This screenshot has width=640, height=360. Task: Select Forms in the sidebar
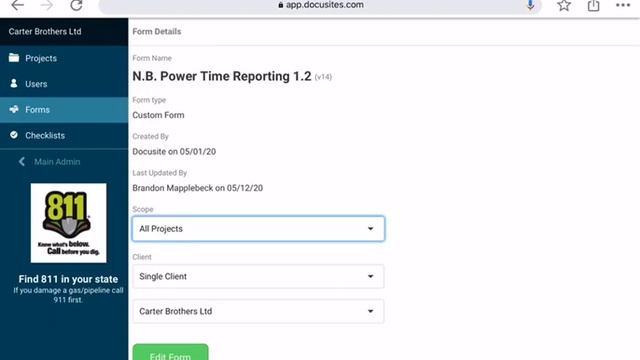coord(64,110)
